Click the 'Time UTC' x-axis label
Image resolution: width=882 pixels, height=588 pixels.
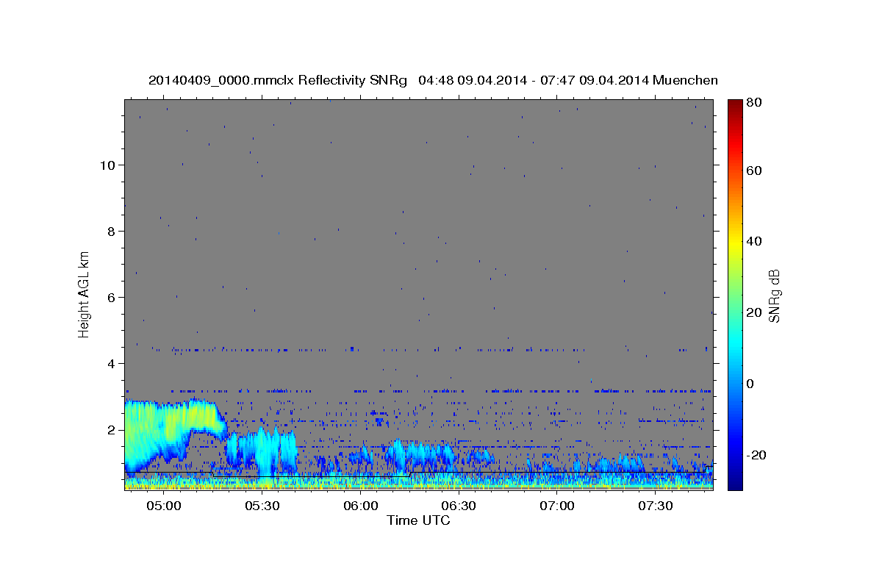coord(418,520)
